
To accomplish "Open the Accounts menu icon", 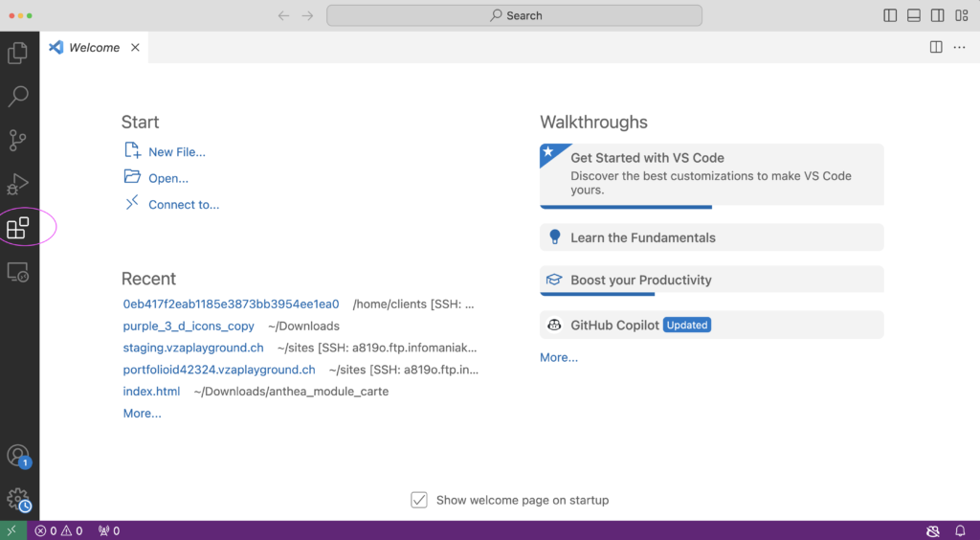I will (x=18, y=456).
